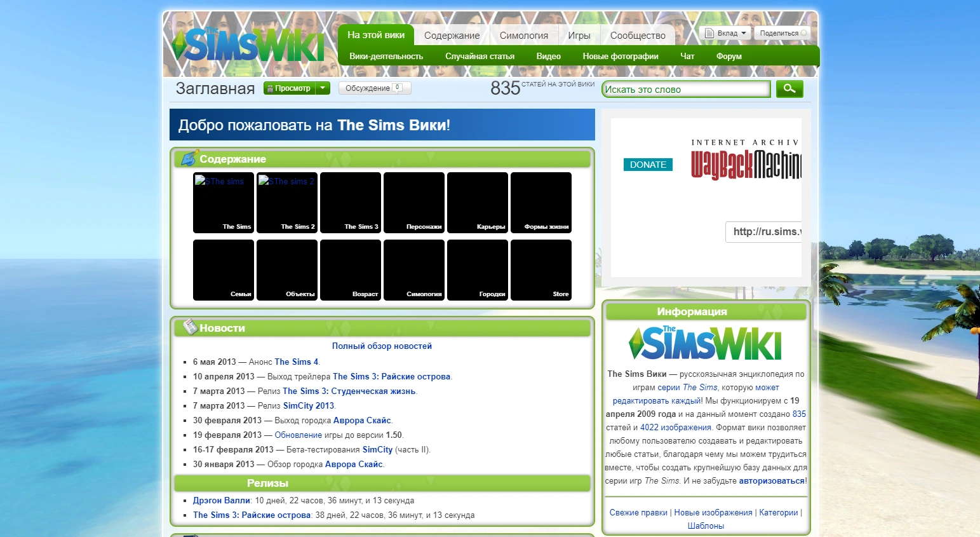
Task: Open Новые изображения link
Action: [713, 512]
